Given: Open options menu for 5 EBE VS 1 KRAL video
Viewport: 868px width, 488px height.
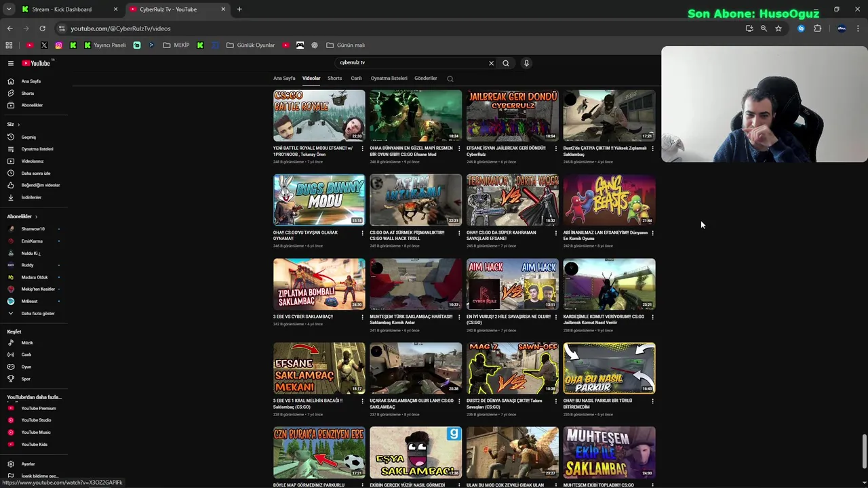Looking at the screenshot, I should pyautogui.click(x=362, y=401).
